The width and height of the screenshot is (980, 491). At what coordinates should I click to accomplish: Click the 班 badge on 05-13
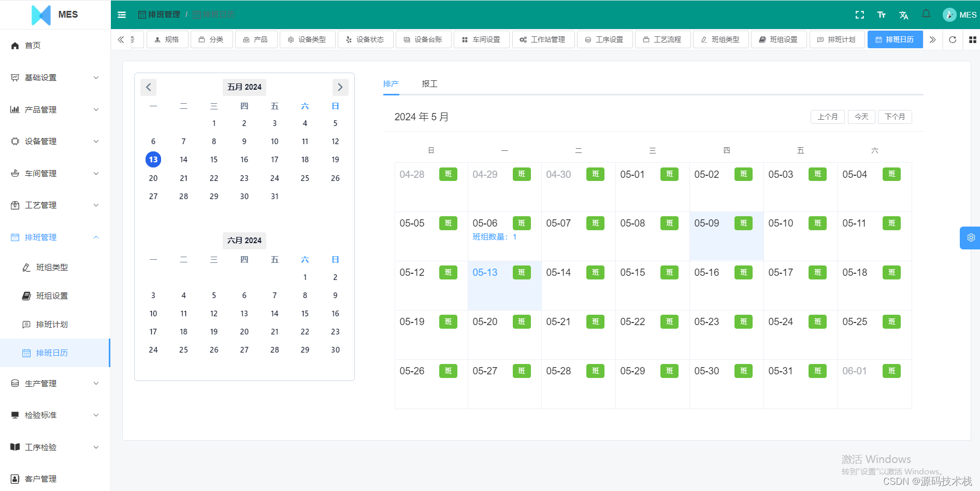[522, 272]
